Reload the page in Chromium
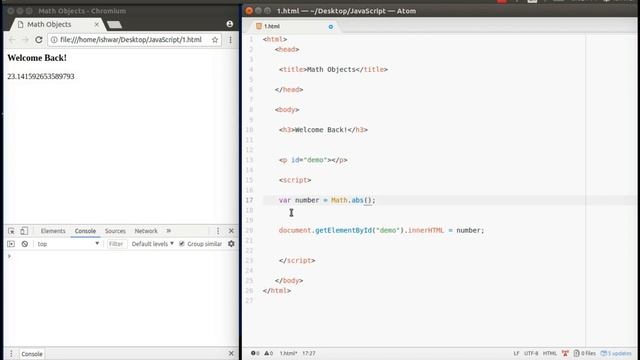Image resolution: width=640 pixels, height=360 pixels. (39, 40)
